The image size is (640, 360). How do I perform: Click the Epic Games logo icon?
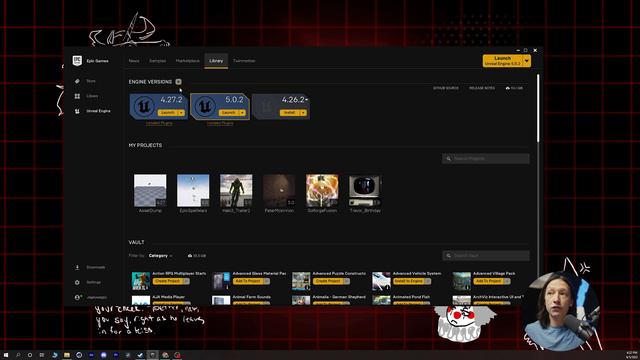click(x=77, y=61)
